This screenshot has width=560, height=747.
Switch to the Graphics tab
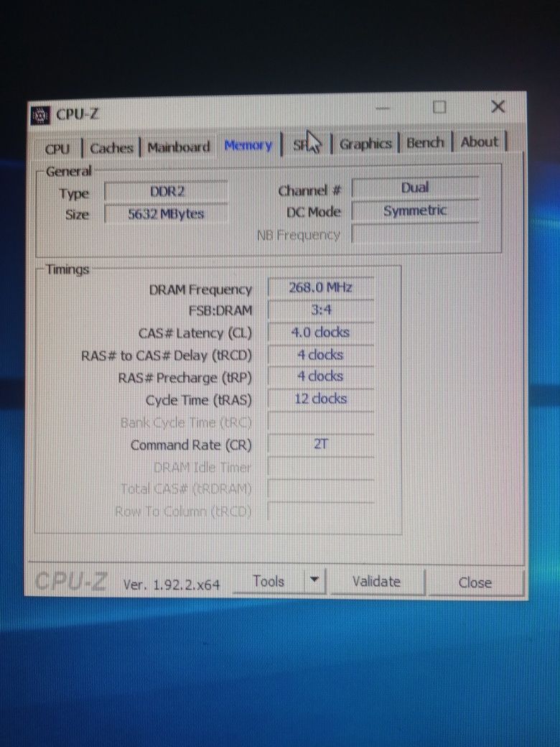pyautogui.click(x=365, y=144)
